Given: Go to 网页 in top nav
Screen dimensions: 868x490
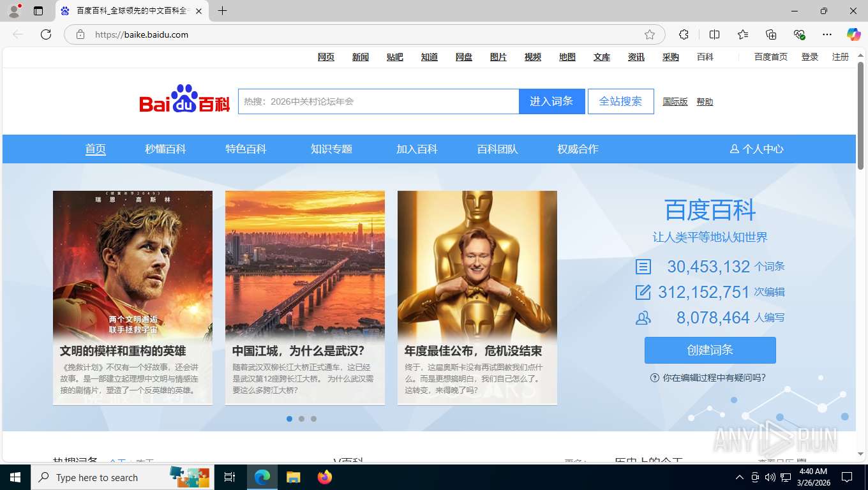Looking at the screenshot, I should (x=326, y=57).
